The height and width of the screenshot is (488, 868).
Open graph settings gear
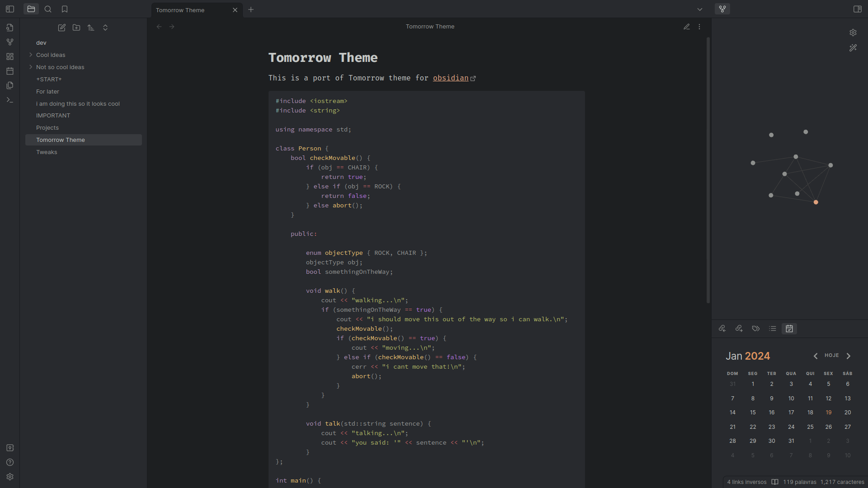coord(853,33)
